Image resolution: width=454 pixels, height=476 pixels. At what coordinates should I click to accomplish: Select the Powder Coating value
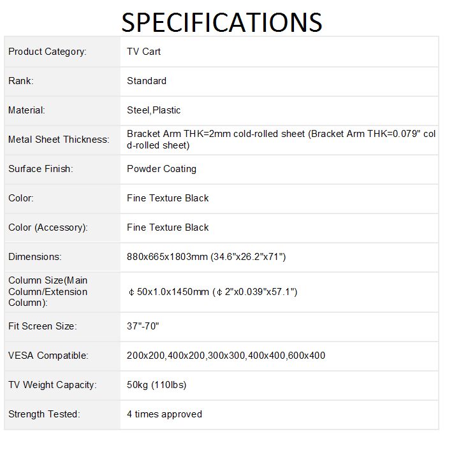161,169
